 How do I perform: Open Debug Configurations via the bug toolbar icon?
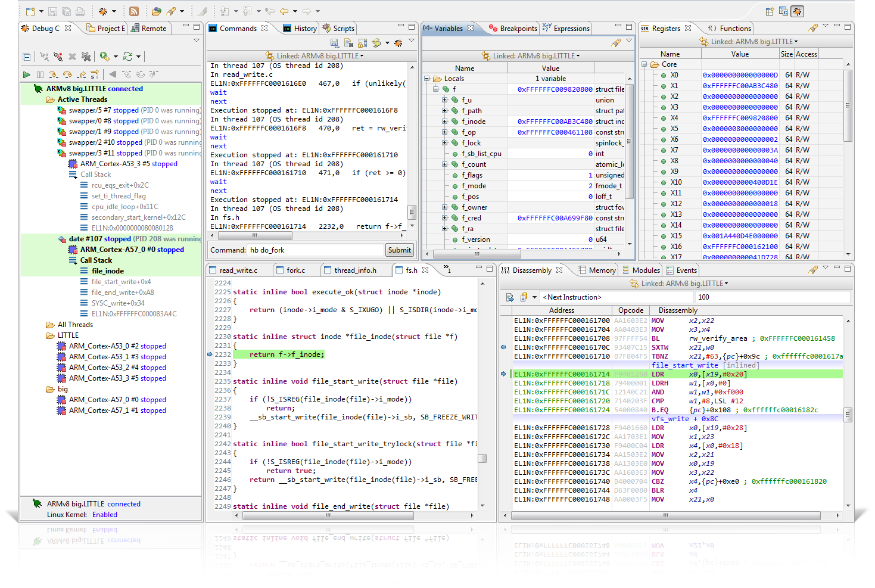click(104, 11)
